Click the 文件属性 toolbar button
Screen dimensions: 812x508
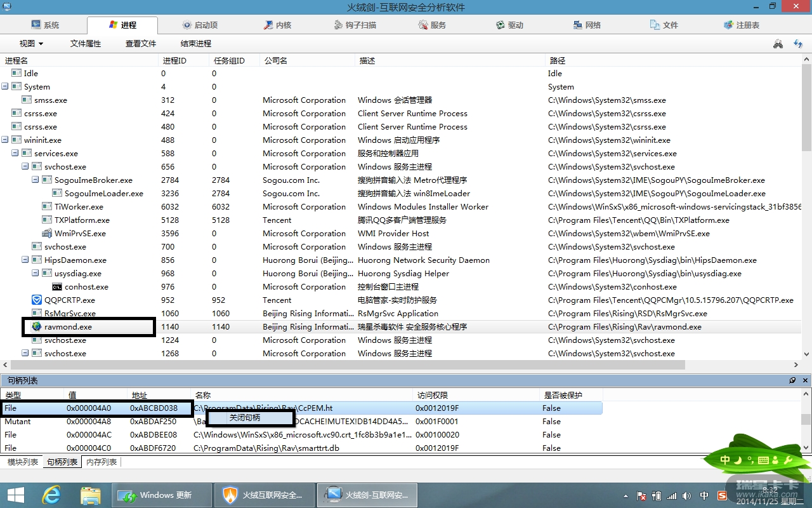pos(86,44)
